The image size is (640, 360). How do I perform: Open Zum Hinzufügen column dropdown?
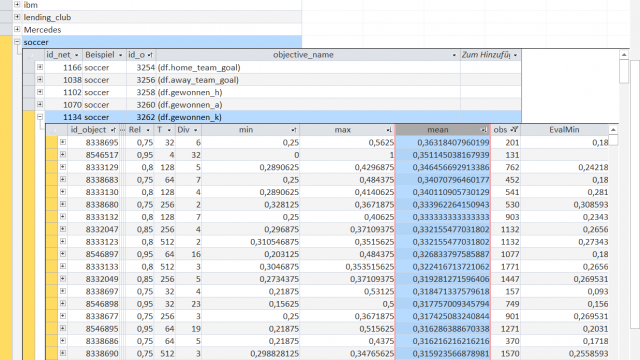516,55
